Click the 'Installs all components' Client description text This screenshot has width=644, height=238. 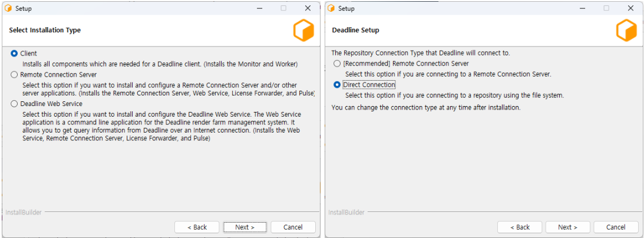(160, 64)
